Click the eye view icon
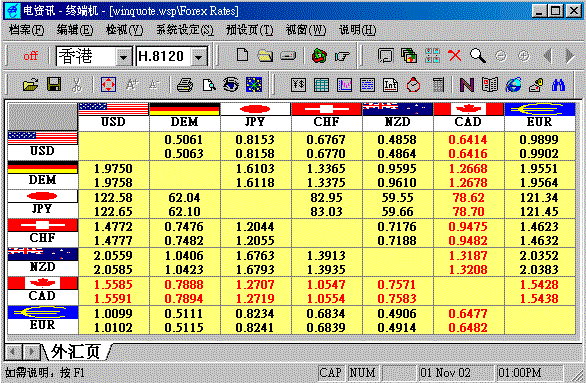 tap(231, 84)
